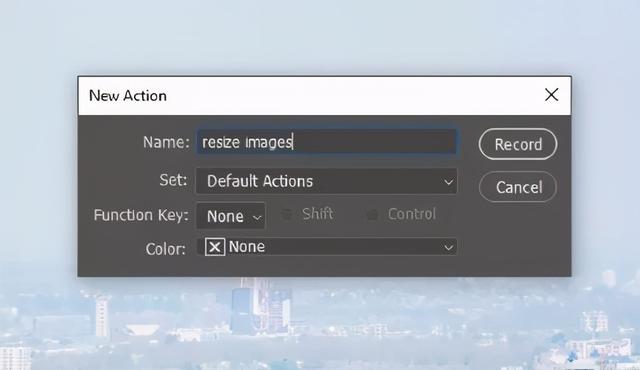This screenshot has width=640, height=370.
Task: Enable the Control modifier checkbox
Action: [372, 215]
